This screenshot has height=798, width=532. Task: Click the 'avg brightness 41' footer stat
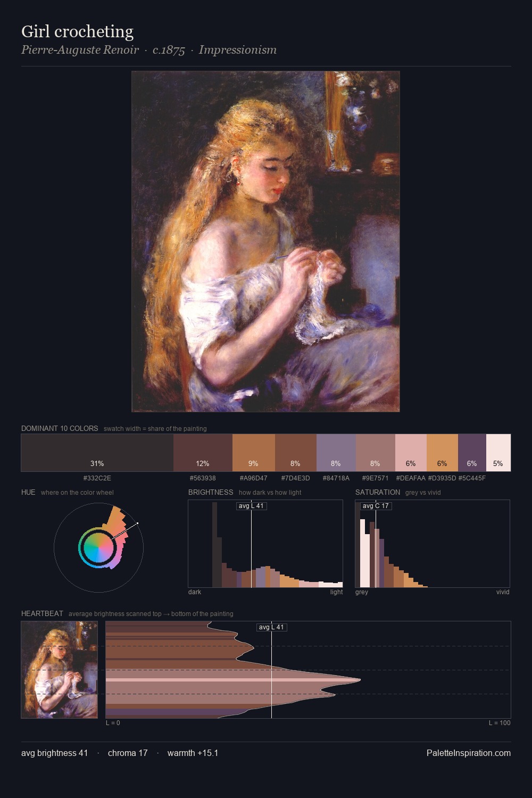[55, 753]
